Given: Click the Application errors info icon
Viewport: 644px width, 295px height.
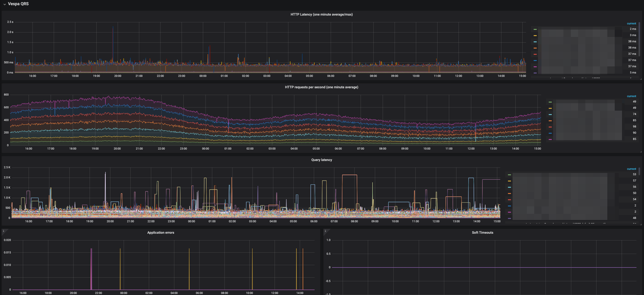Looking at the screenshot, I should click(3, 231).
